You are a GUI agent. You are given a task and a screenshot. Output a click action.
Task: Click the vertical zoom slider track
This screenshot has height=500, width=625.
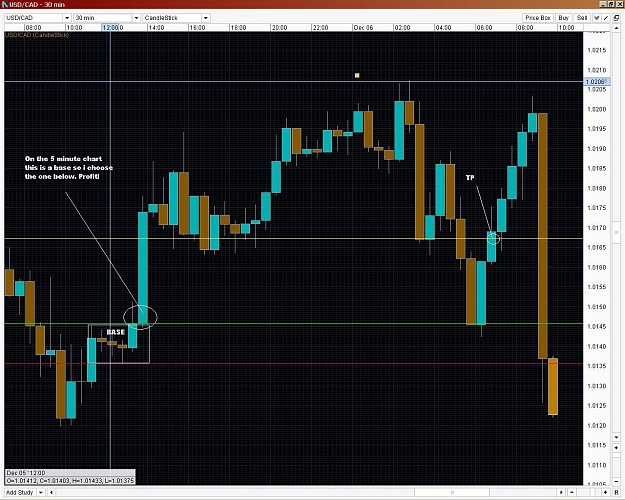point(616,465)
